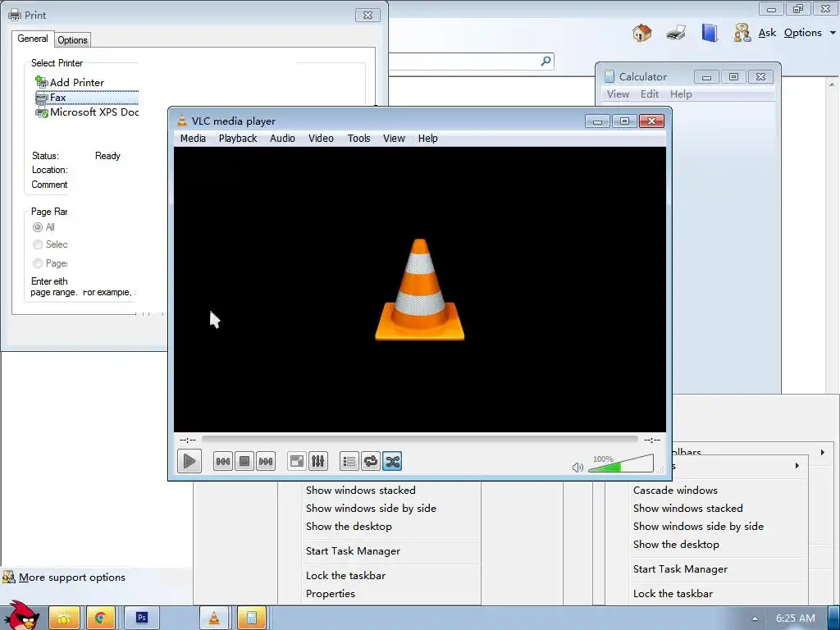This screenshot has height=630, width=840.
Task: Select the All page range radio button
Action: [38, 227]
